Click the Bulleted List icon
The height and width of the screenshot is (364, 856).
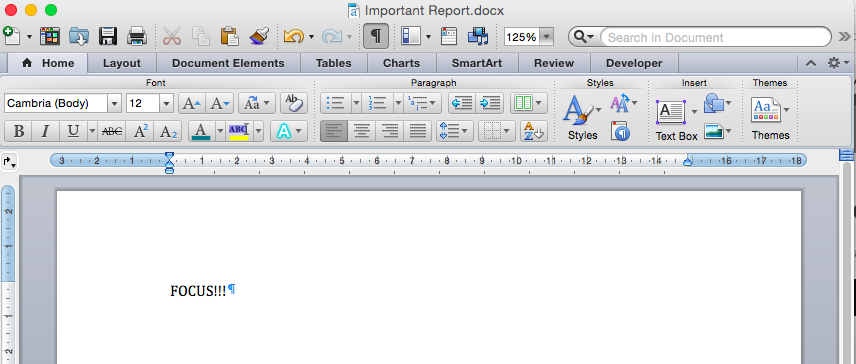click(x=335, y=103)
